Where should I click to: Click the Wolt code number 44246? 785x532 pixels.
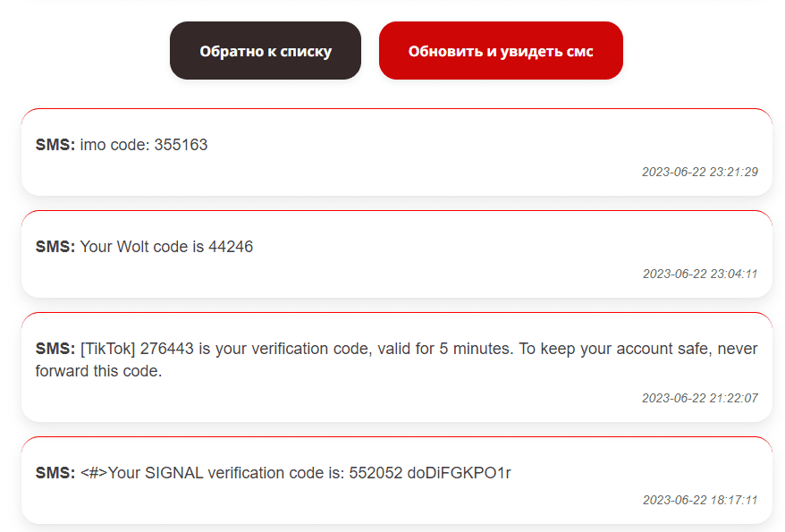pyautogui.click(x=231, y=247)
